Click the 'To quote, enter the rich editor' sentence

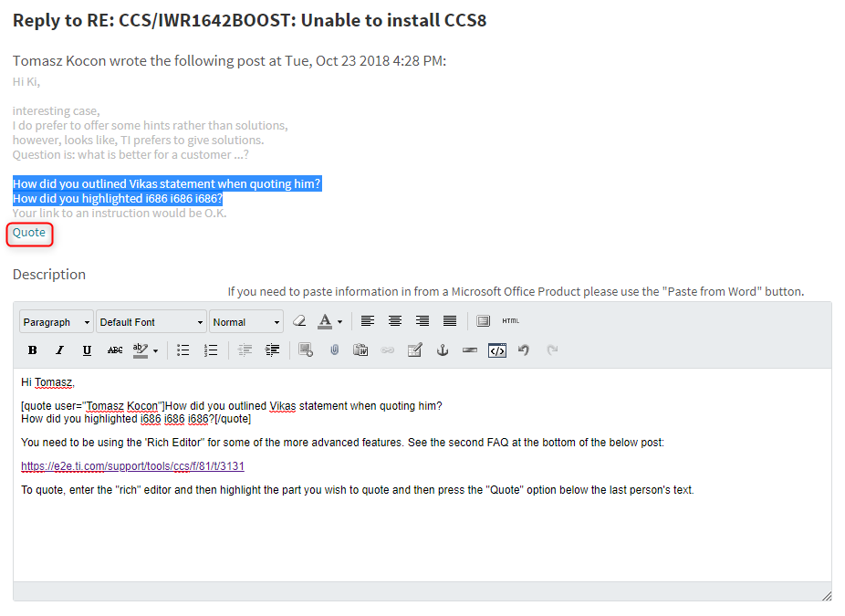[x=358, y=490]
